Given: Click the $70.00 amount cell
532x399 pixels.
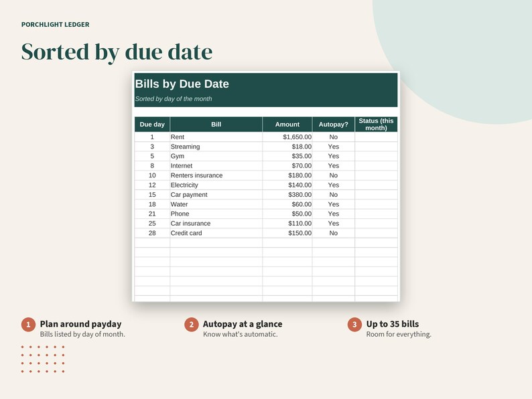Looking at the screenshot, I should coord(287,166).
